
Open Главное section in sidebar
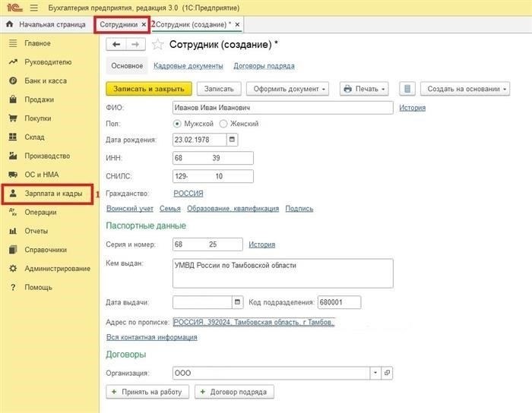(50, 43)
